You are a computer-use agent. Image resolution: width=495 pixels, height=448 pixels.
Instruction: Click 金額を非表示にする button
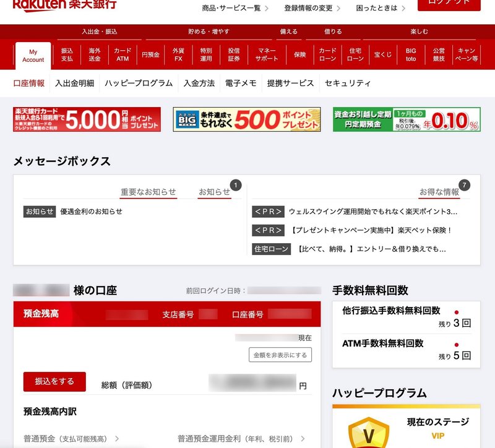280,355
